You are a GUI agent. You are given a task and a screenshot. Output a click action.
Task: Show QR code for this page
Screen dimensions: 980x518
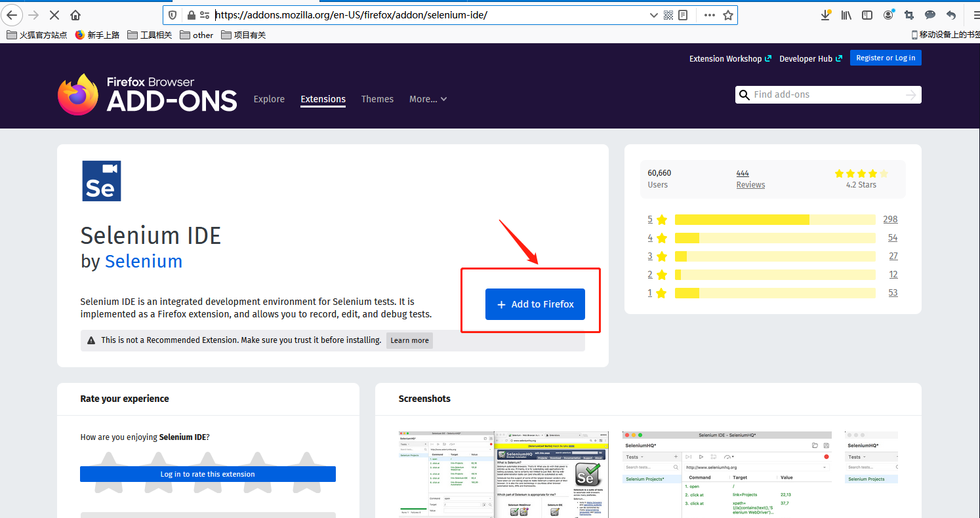(x=668, y=15)
